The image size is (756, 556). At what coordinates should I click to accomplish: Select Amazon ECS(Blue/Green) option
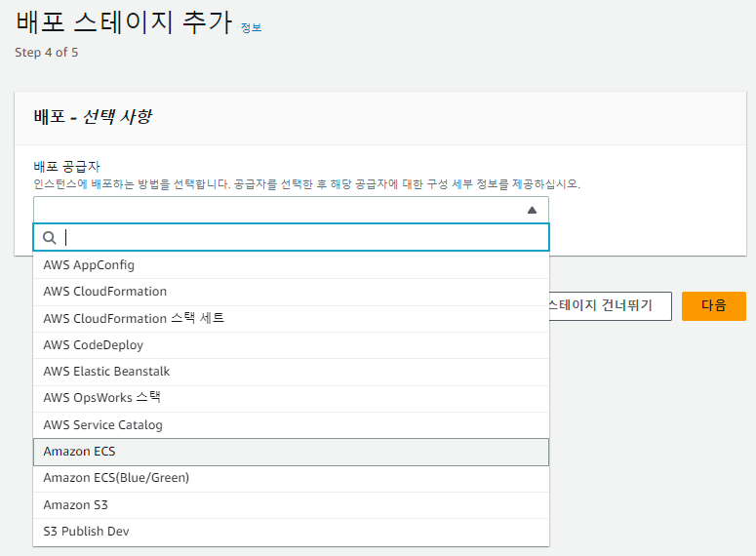coord(292,478)
